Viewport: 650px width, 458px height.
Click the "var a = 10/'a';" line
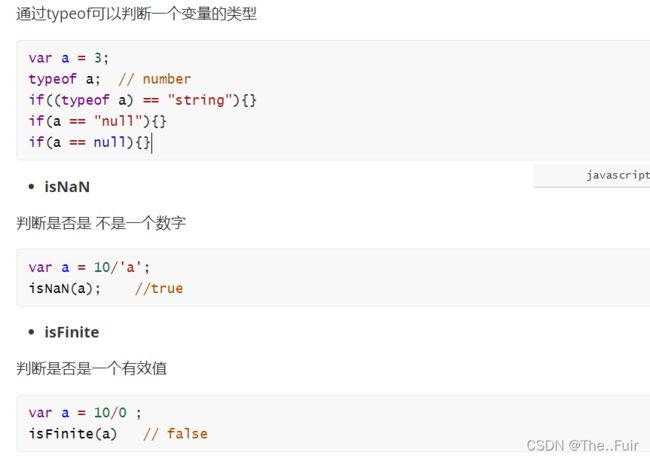point(89,267)
